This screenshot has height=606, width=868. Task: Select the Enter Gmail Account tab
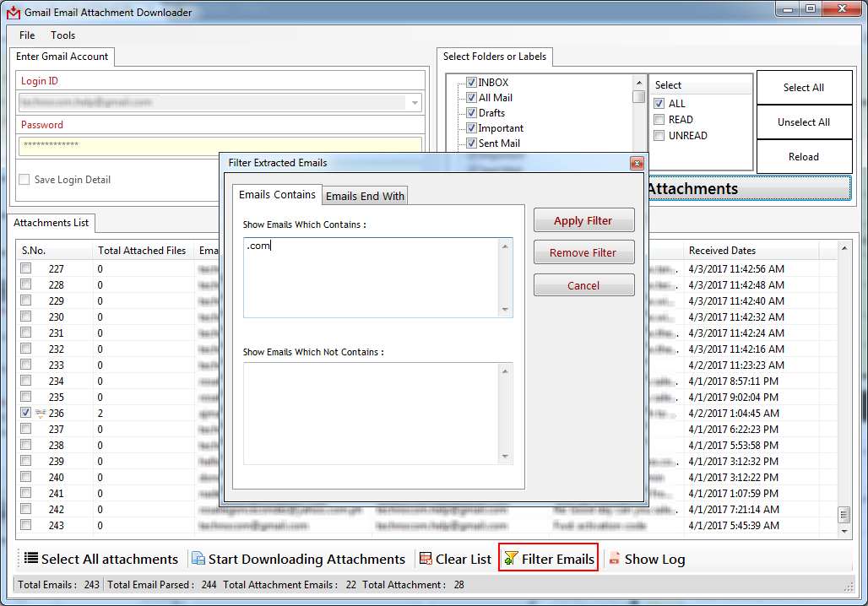pos(62,57)
